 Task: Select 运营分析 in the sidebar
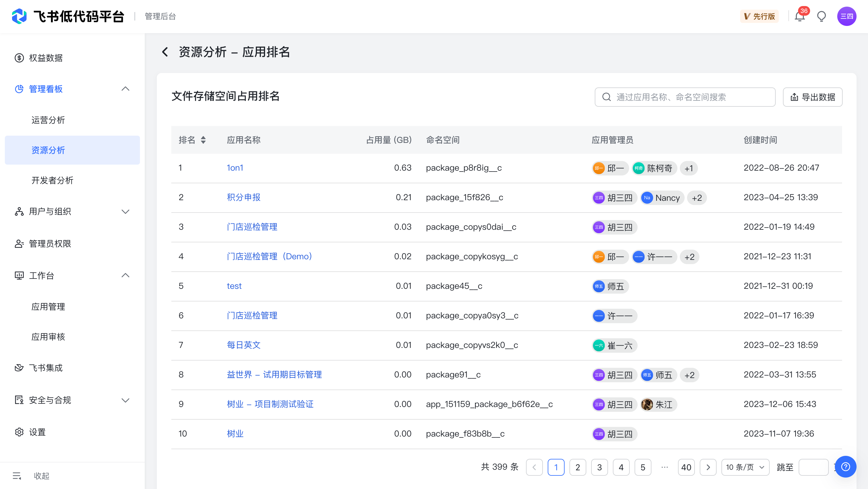(x=48, y=120)
